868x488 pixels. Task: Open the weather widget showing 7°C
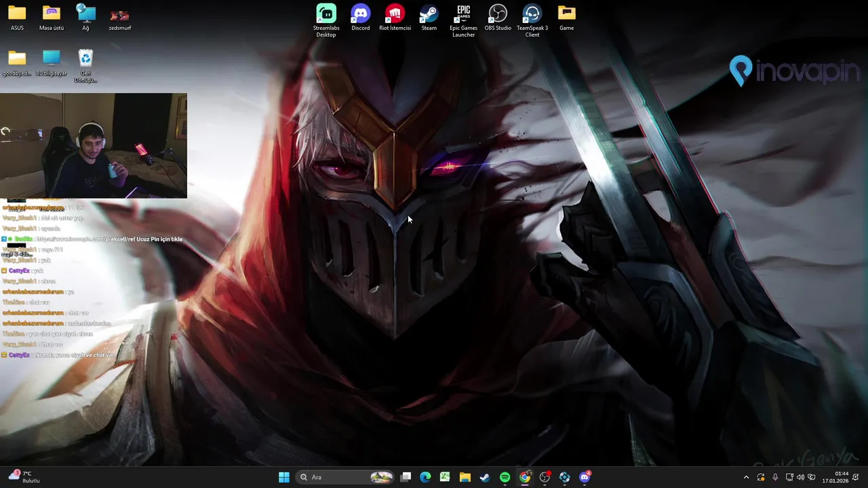(24, 477)
